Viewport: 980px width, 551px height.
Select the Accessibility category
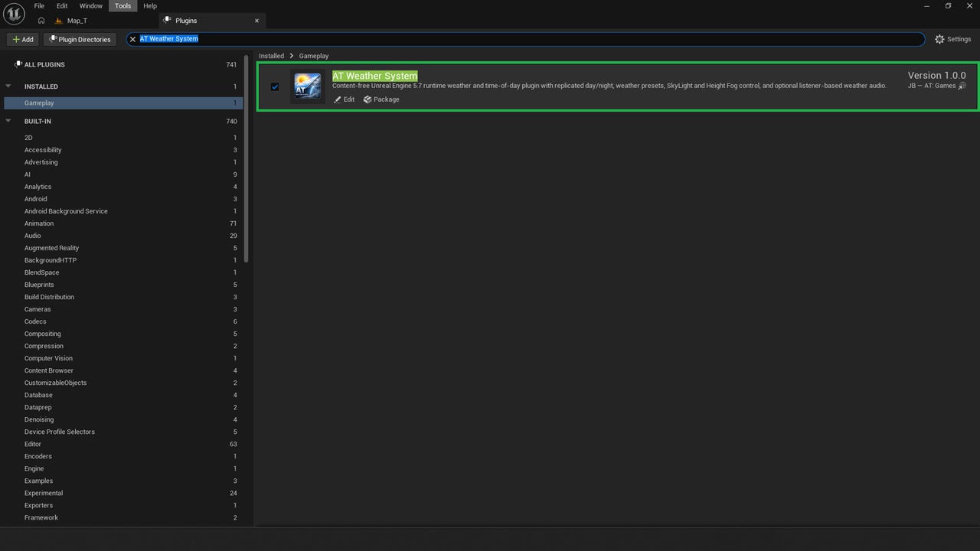[x=122, y=150]
